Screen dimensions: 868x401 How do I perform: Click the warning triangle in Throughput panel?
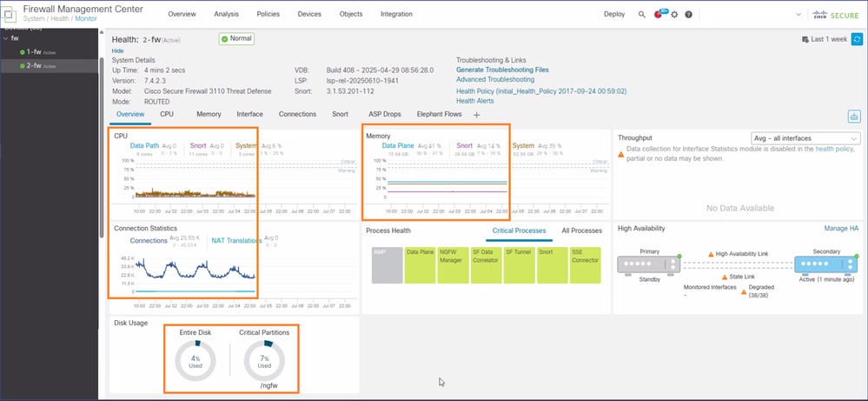[x=621, y=154]
